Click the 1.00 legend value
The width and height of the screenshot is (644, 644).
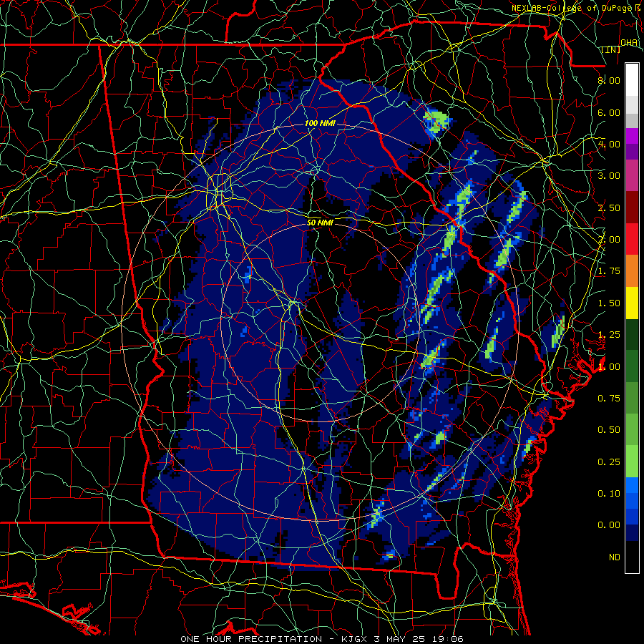609,367
